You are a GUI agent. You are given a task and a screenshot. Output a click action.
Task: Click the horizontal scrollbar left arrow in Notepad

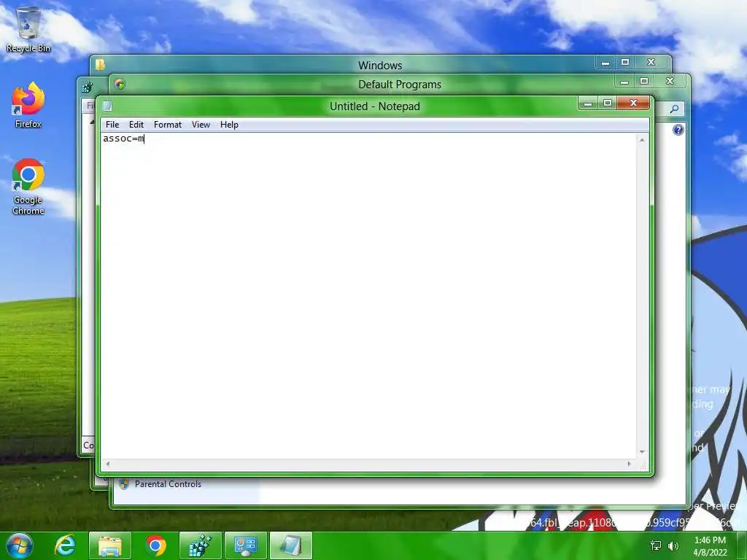click(x=108, y=464)
